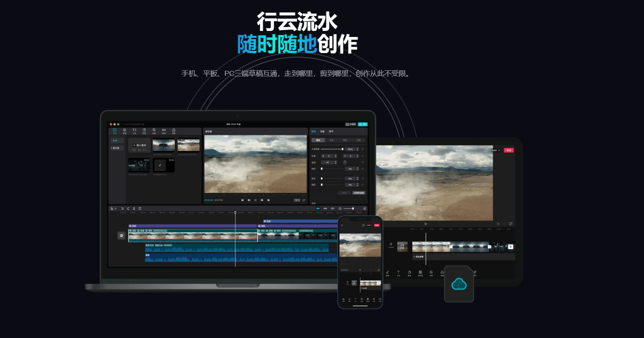Click the teal cloud sync icon
Viewport: 644px width, 338px height.
459,283
